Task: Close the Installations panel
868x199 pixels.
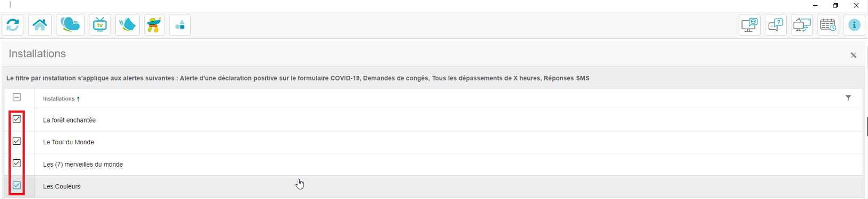Action: click(x=854, y=55)
